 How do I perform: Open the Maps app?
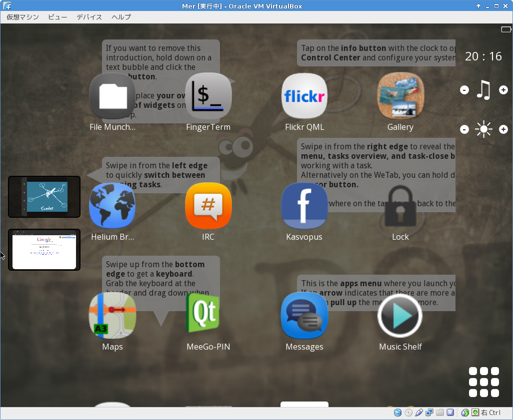pyautogui.click(x=112, y=316)
